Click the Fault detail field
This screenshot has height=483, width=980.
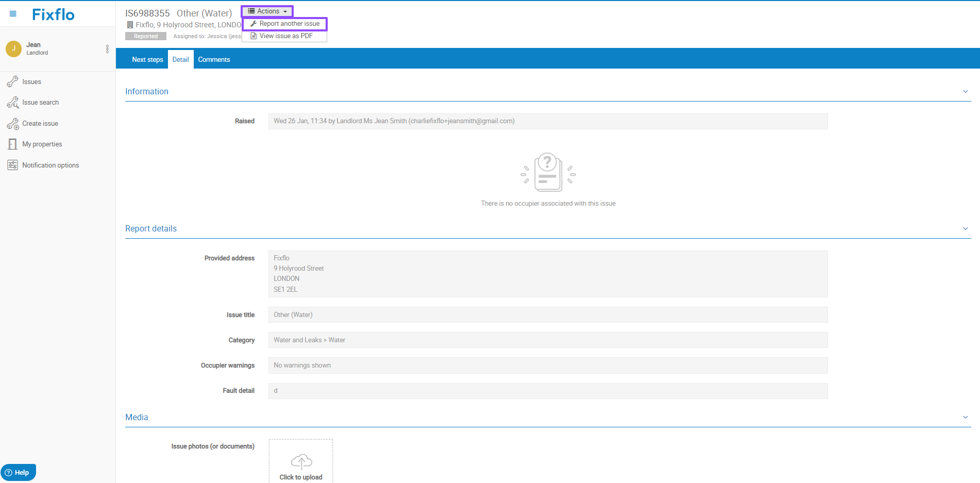548,391
